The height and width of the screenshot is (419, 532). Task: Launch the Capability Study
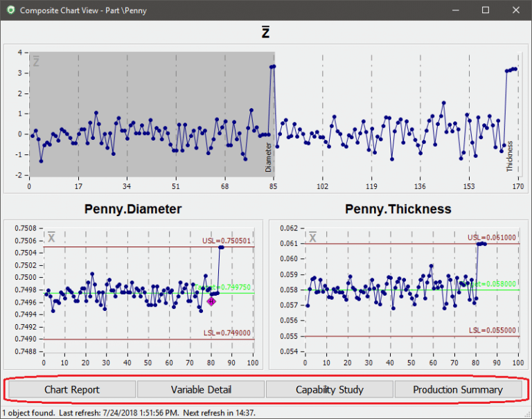pos(330,389)
